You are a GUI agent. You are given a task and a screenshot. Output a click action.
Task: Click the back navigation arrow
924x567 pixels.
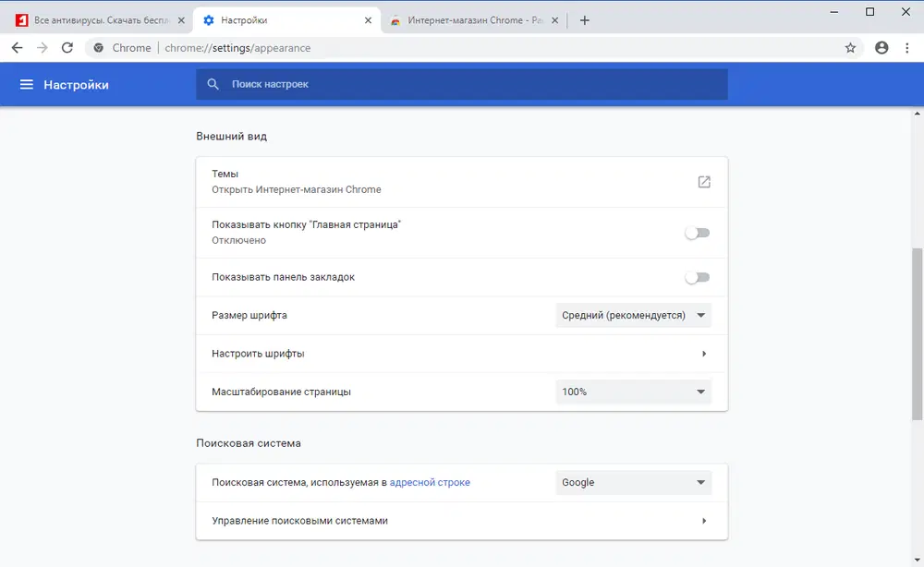click(x=17, y=48)
